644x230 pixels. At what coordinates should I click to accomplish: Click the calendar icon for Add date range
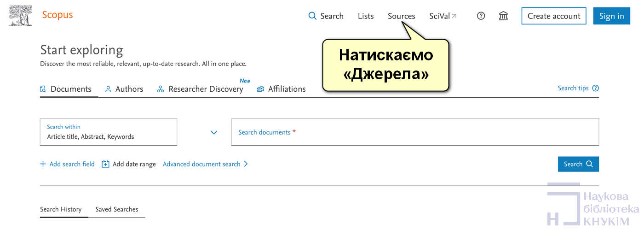[105, 164]
